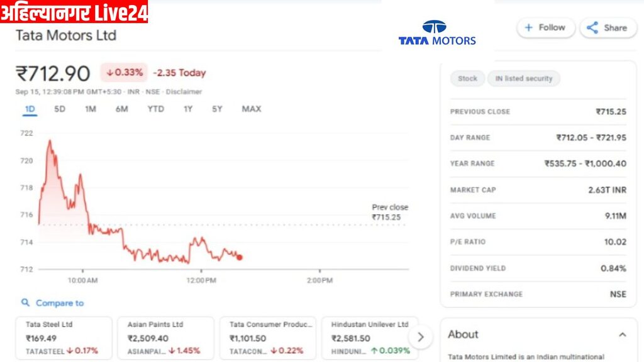The width and height of the screenshot is (644, 362).
Task: Collapse the About section chevron
Action: [x=622, y=335]
